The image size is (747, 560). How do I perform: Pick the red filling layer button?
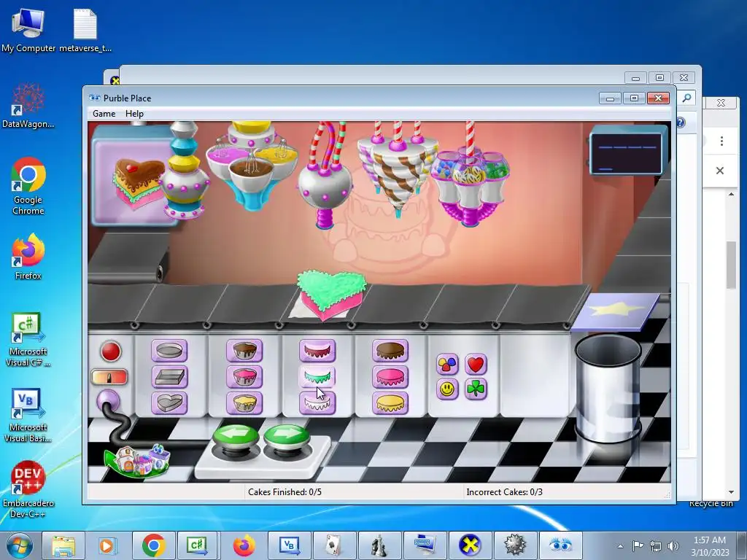click(317, 351)
